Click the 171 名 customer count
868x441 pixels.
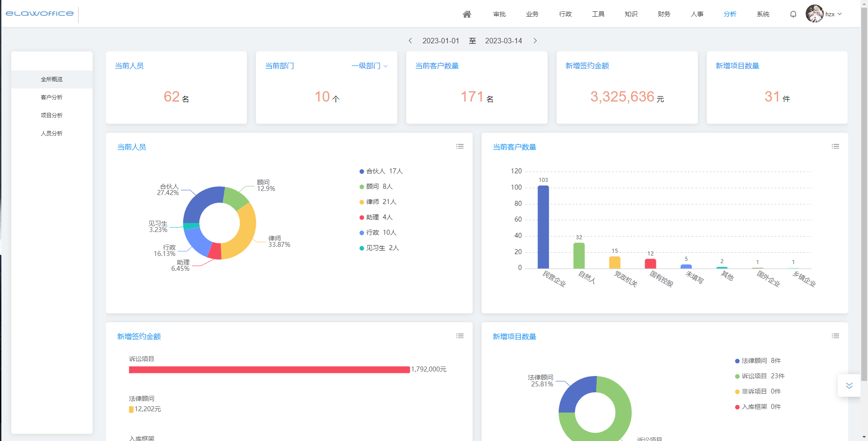[x=477, y=97]
